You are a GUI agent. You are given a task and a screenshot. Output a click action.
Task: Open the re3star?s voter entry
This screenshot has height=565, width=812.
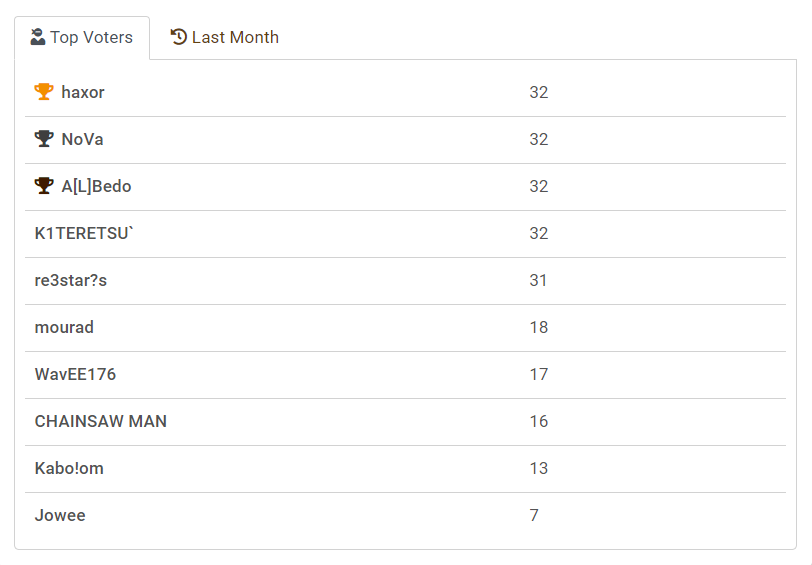[71, 280]
